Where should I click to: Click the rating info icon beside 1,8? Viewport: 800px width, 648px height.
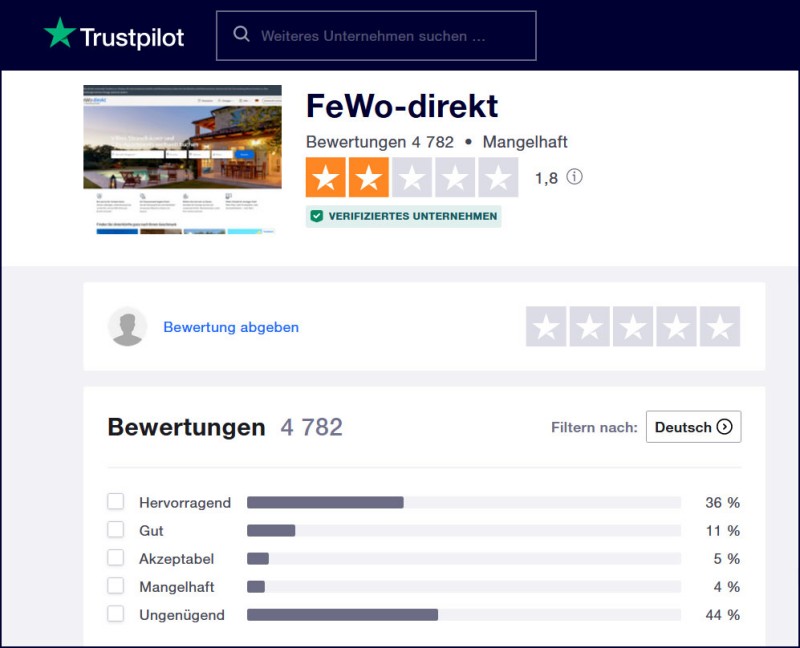pos(574,177)
